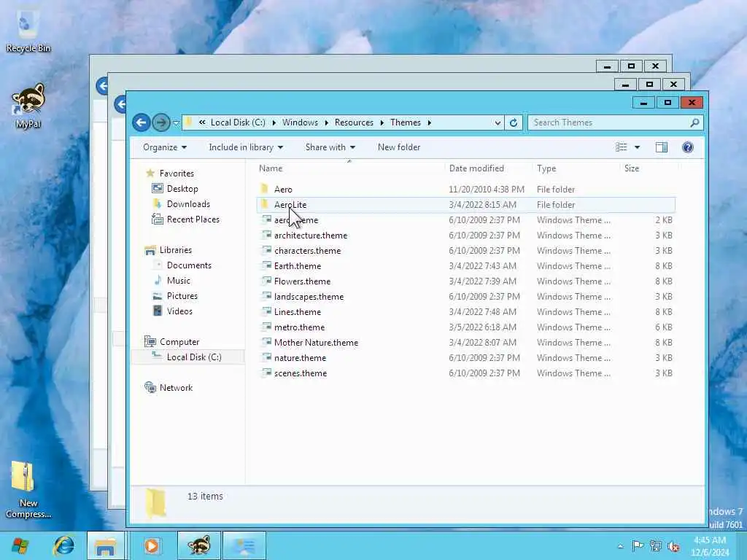Select architecture.theme file icon
The height and width of the screenshot is (560, 747).
[266, 236]
